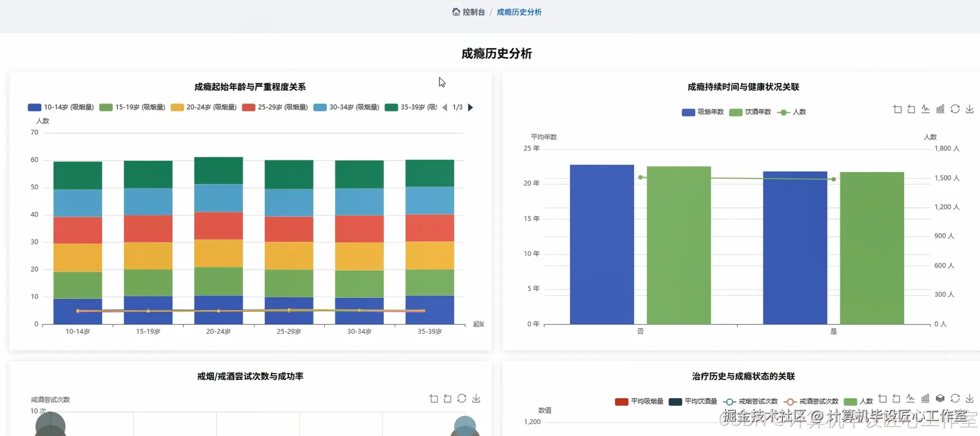Restore the 治疗历史与成瘾状态的关联 chart
Viewport: 980px width, 436px height.
point(955,398)
